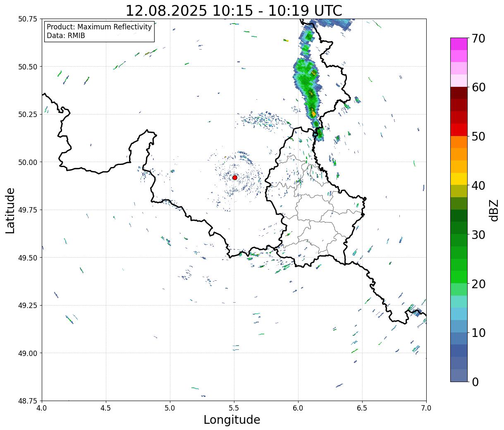Click the 40 tick on the colorbar
The width and height of the screenshot is (504, 430).
tap(478, 185)
